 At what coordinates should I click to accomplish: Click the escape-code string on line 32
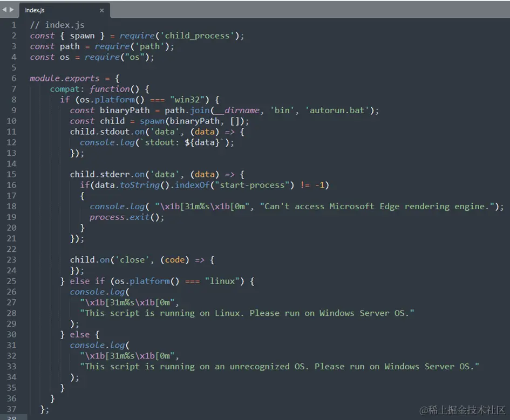[x=127, y=356]
